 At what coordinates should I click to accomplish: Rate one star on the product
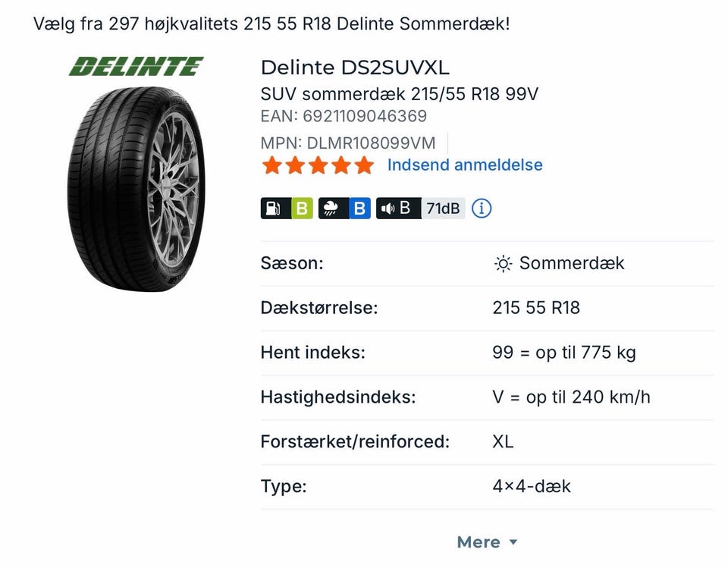click(271, 165)
